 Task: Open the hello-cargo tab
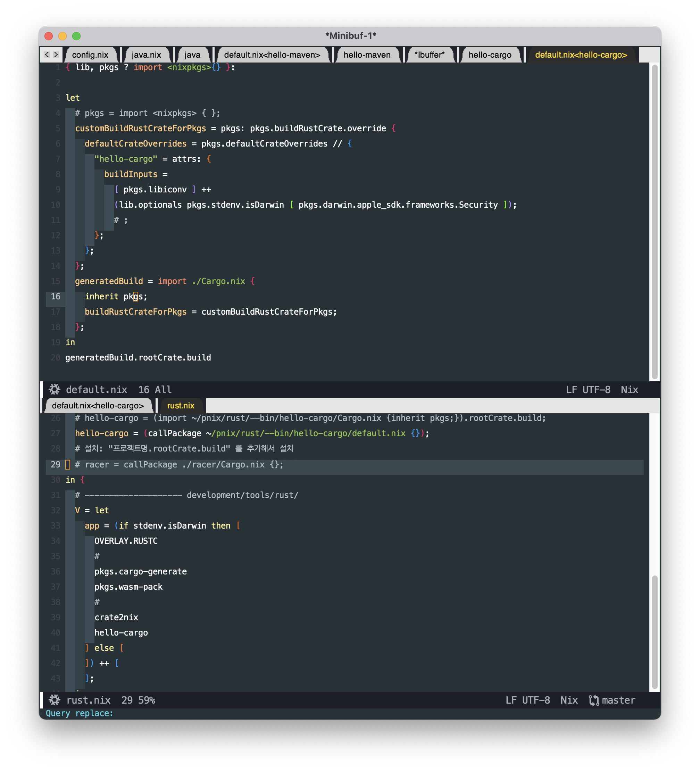[x=490, y=55]
